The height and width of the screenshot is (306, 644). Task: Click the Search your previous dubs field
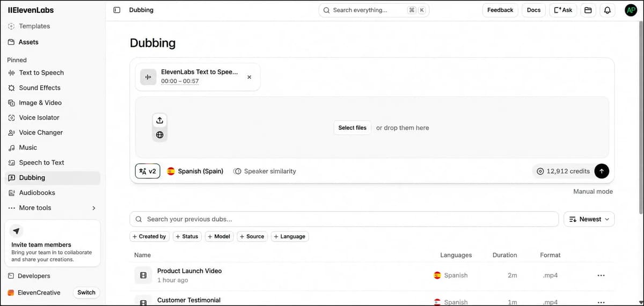pyautogui.click(x=344, y=219)
